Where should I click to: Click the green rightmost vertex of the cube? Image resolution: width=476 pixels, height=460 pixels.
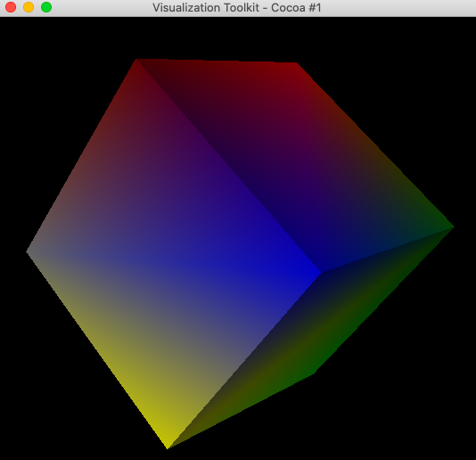tap(452, 226)
